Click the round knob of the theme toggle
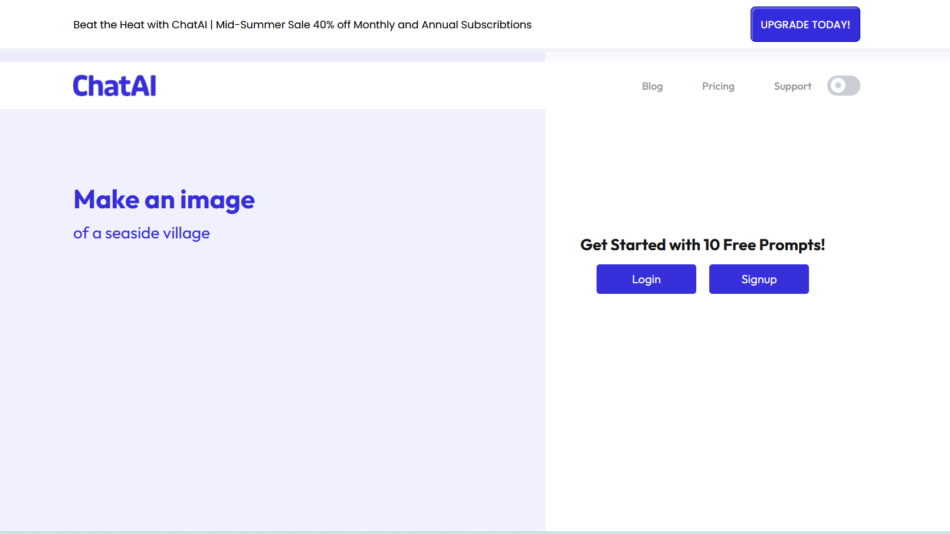Screen dimensions: 950x534 (838, 86)
